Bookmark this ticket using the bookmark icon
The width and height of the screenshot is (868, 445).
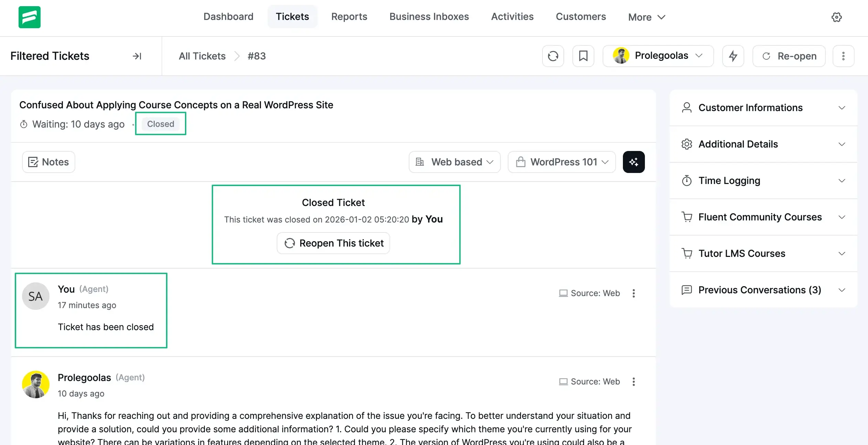coord(583,56)
